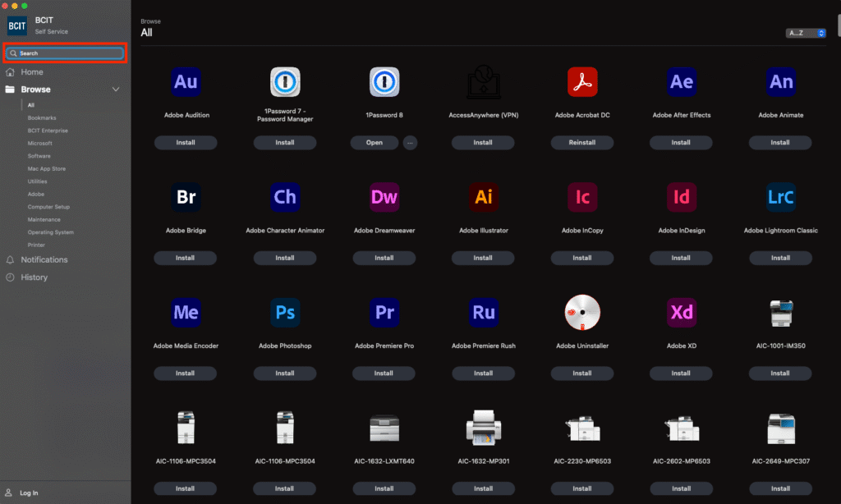841x504 pixels.
Task: Select the Bookmarks category
Action: [42, 118]
